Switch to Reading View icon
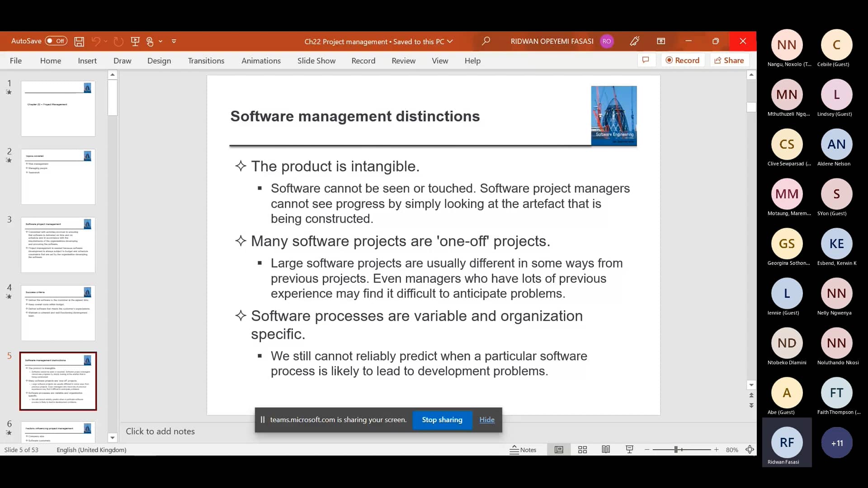Image resolution: width=868 pixels, height=488 pixels. click(x=606, y=450)
